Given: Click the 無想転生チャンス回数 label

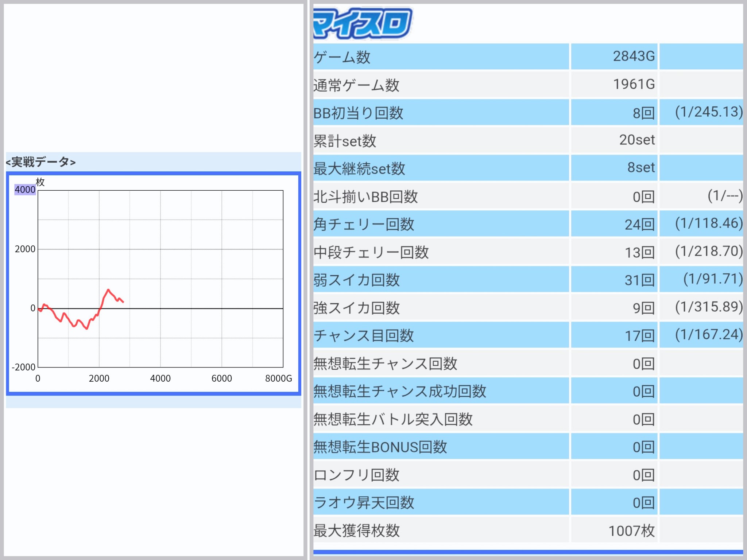Looking at the screenshot, I should tap(385, 363).
